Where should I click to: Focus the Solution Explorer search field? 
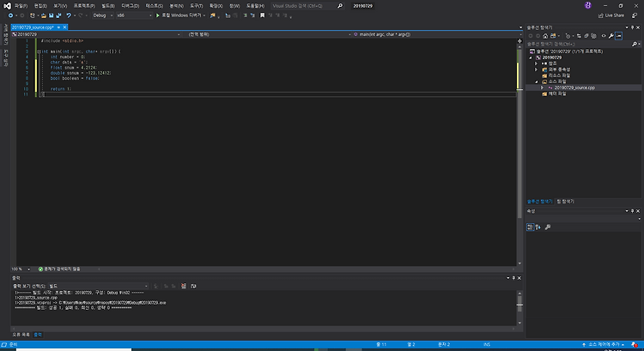tap(579, 44)
